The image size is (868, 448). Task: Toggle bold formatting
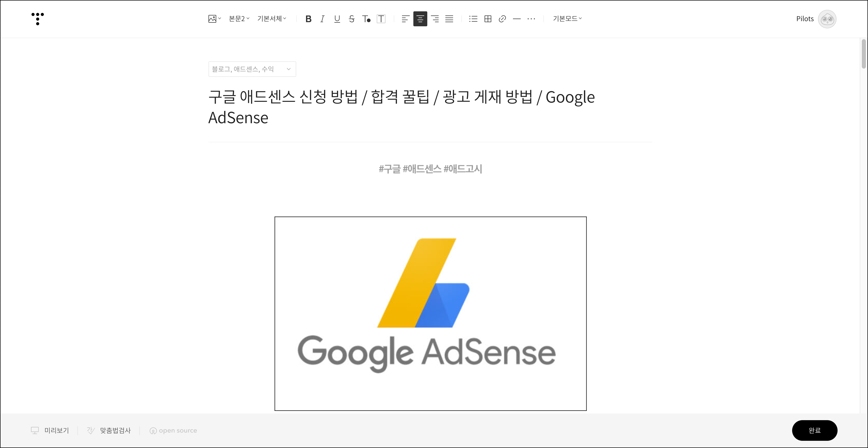(308, 19)
